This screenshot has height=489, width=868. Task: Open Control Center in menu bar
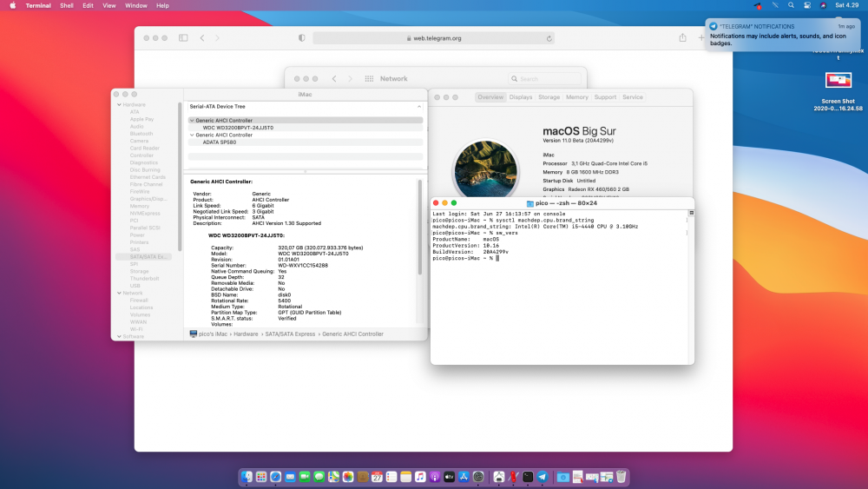pyautogui.click(x=807, y=5)
